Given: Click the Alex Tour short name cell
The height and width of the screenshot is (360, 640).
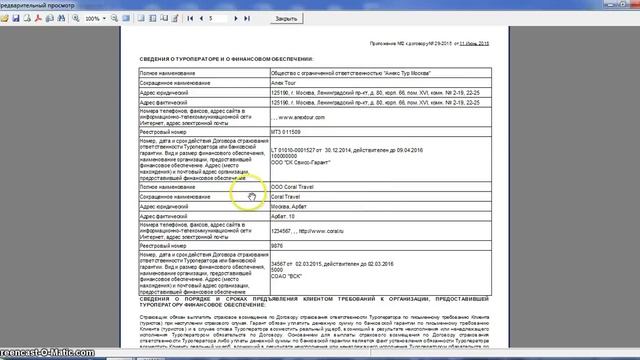Looking at the screenshot, I should pyautogui.click(x=380, y=83).
